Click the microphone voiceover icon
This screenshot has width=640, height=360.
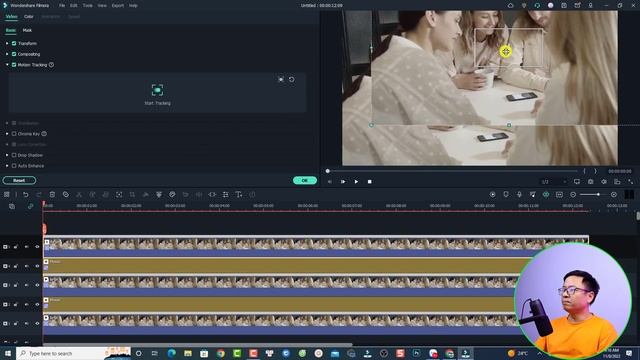tap(519, 195)
